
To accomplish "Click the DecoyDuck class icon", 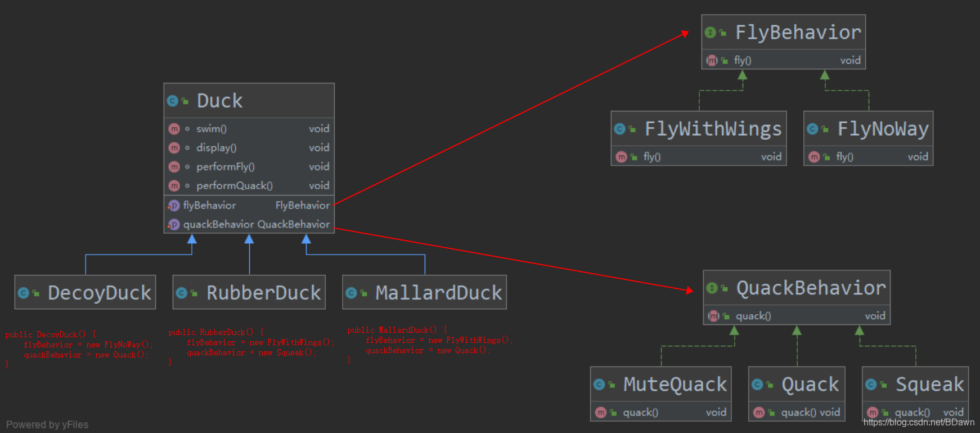I will coord(24,293).
